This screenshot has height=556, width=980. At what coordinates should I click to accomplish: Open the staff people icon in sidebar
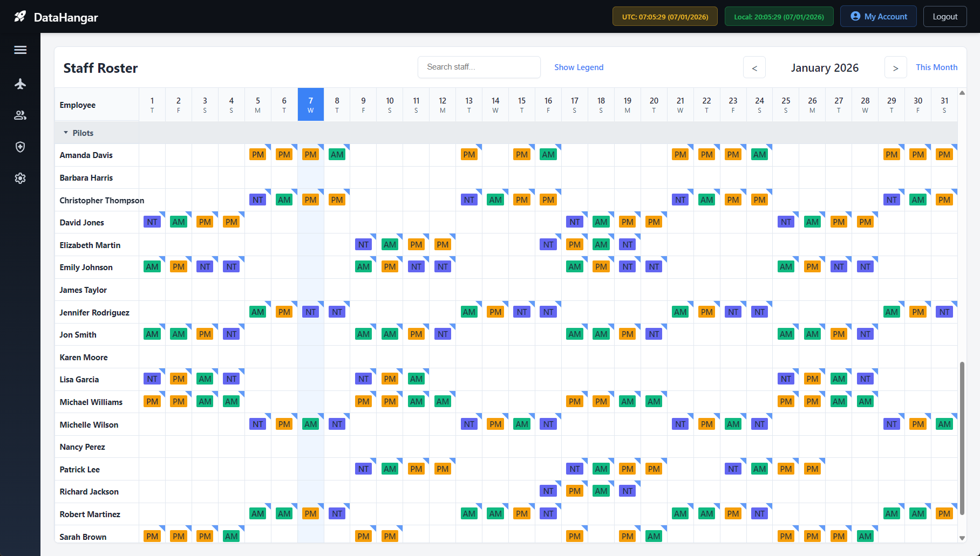(x=21, y=115)
